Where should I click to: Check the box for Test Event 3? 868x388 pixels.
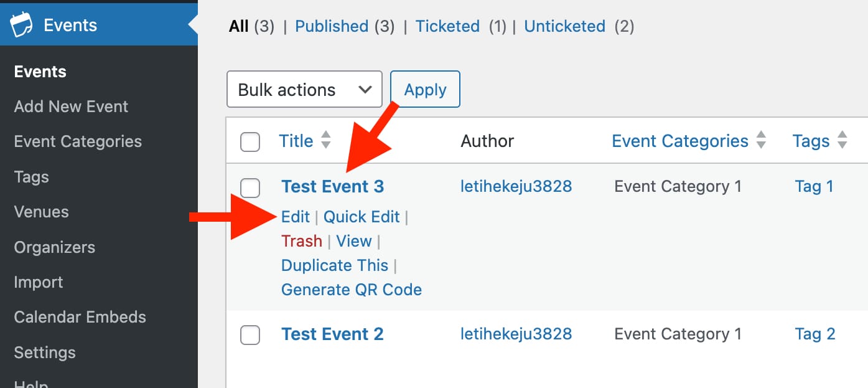[x=250, y=187]
